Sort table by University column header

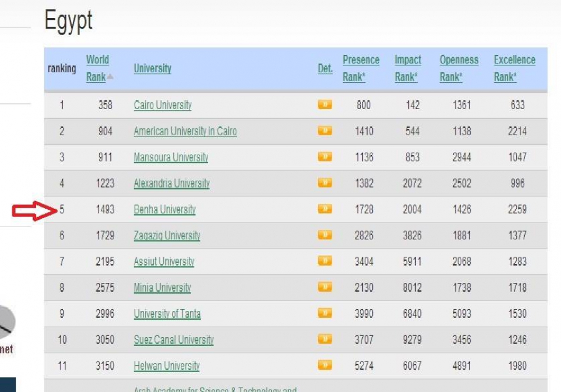pyautogui.click(x=153, y=69)
